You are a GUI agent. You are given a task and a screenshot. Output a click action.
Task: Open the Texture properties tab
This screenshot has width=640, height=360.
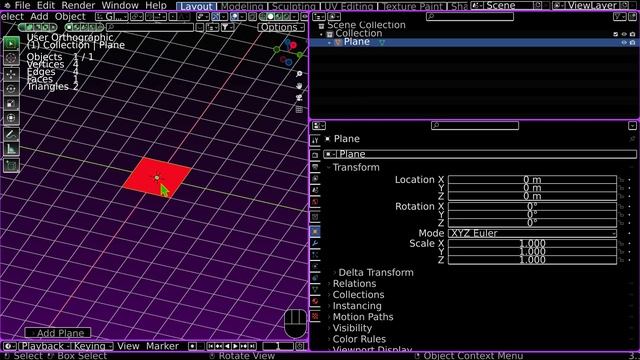coord(315,316)
